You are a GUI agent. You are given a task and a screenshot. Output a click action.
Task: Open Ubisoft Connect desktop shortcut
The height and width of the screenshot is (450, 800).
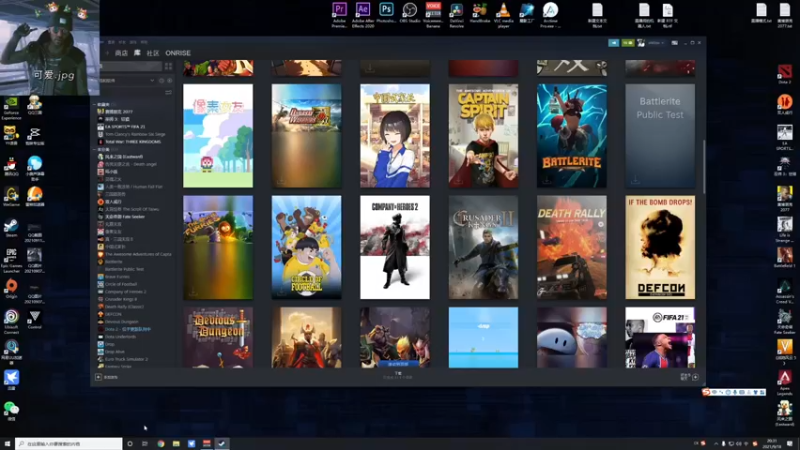[x=11, y=321]
